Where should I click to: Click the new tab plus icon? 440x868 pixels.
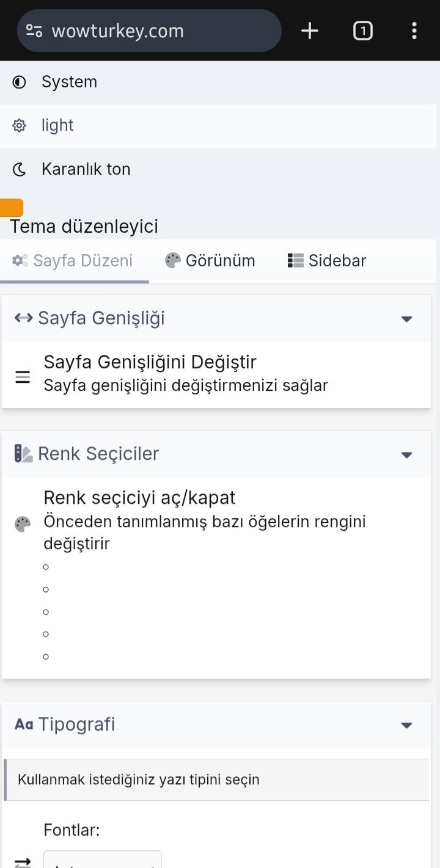tap(310, 31)
